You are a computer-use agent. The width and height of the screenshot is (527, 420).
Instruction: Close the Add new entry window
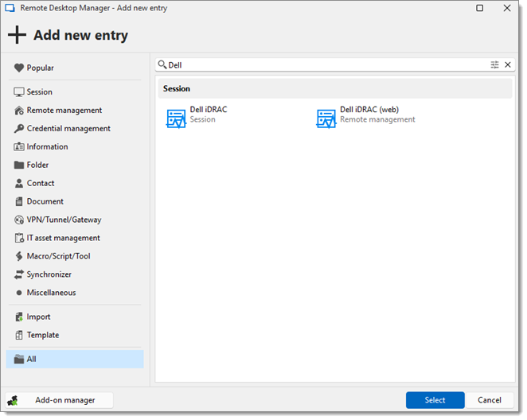coord(507,8)
